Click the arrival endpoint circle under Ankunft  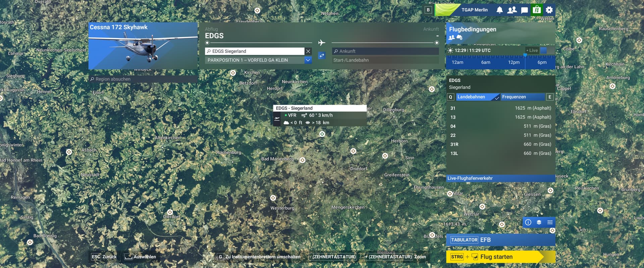click(x=436, y=43)
